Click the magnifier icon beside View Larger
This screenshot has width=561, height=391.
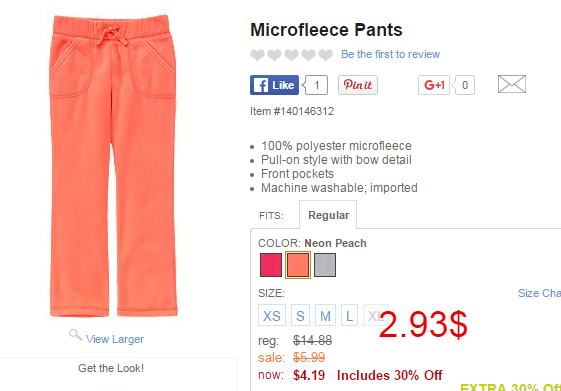(x=75, y=335)
